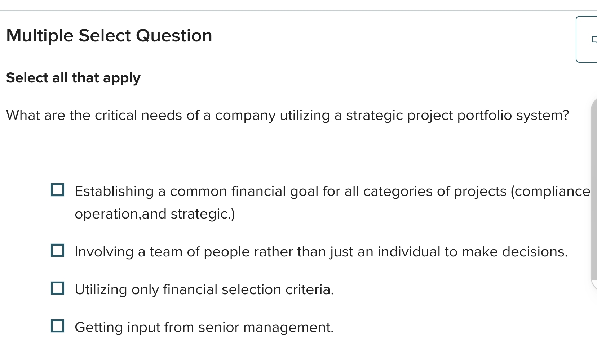597x364 pixels.
Task: Select checkbox for common financial goal option
Action: pyautogui.click(x=58, y=190)
